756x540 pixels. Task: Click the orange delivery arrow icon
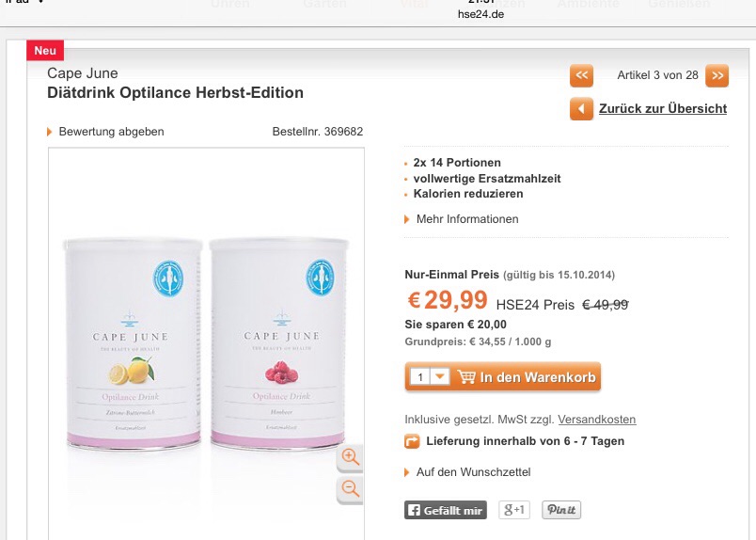click(412, 440)
